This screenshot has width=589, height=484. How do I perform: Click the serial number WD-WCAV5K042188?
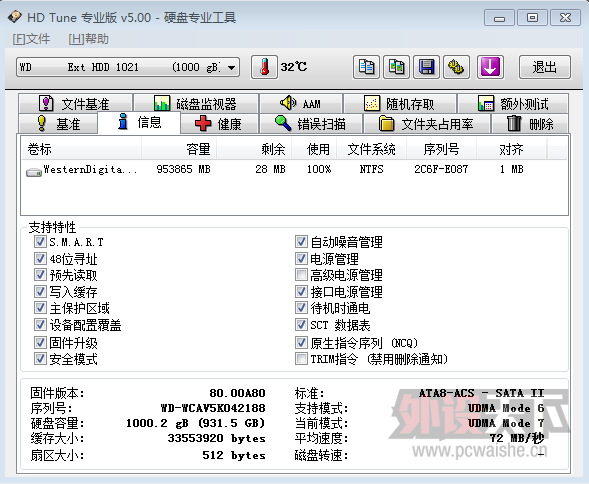213,408
